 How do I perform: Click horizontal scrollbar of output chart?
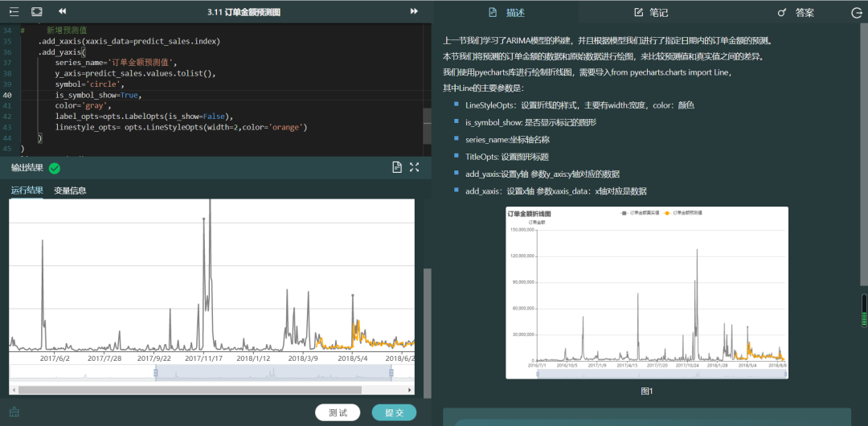coord(190,390)
